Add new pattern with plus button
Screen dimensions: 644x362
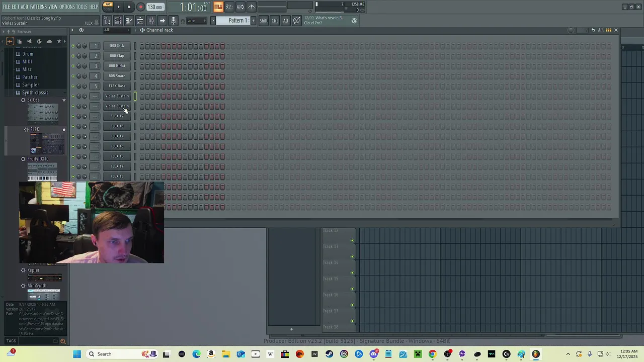(253, 21)
